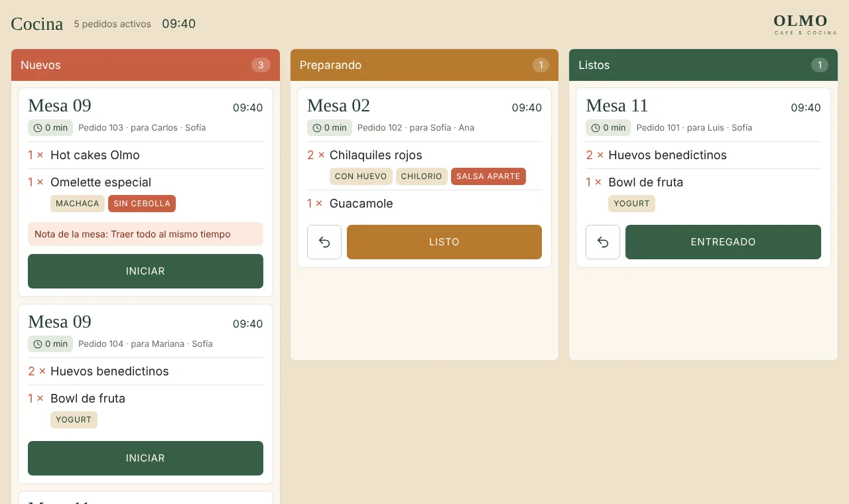The image size is (849, 504).
Task: Click Bowl de fruta in Pedido 104
Action: 88,399
